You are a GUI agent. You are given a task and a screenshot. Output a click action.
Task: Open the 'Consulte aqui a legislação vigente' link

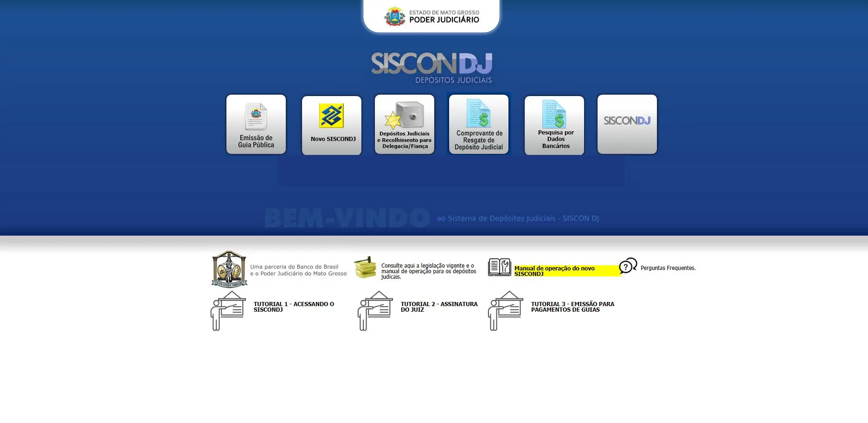point(428,271)
